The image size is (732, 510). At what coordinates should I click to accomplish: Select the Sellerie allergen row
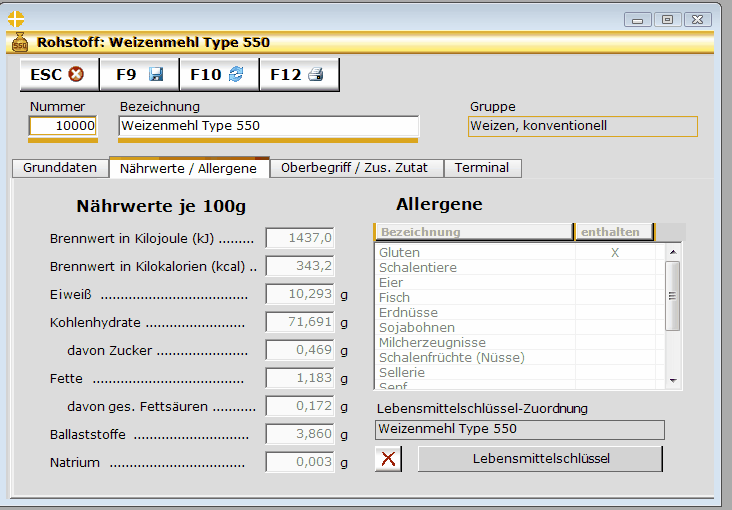pyautogui.click(x=520, y=372)
